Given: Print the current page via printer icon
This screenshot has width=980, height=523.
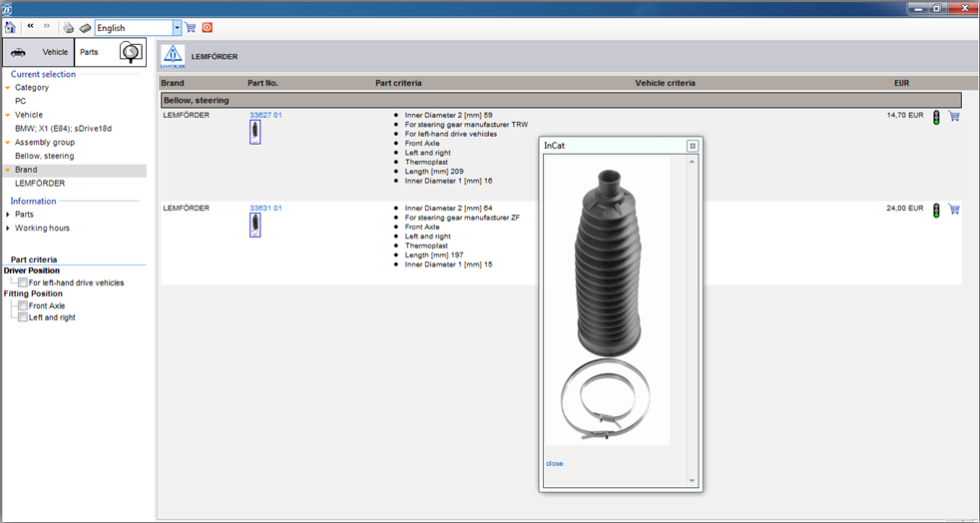Looking at the screenshot, I should (69, 28).
